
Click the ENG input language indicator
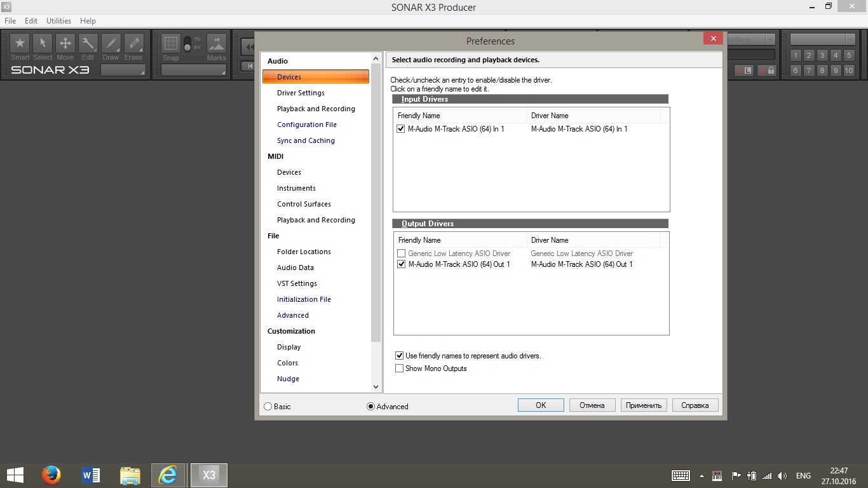tap(803, 475)
